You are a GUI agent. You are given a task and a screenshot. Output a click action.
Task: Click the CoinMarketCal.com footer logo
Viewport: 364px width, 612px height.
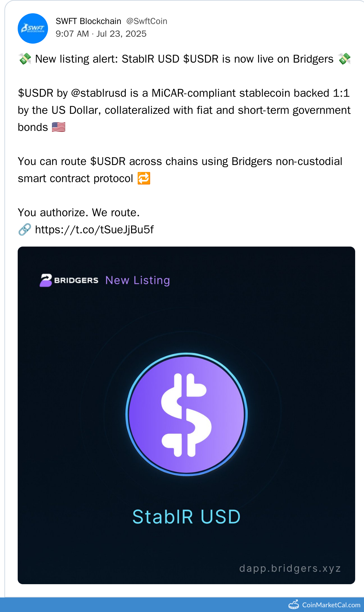(x=294, y=604)
